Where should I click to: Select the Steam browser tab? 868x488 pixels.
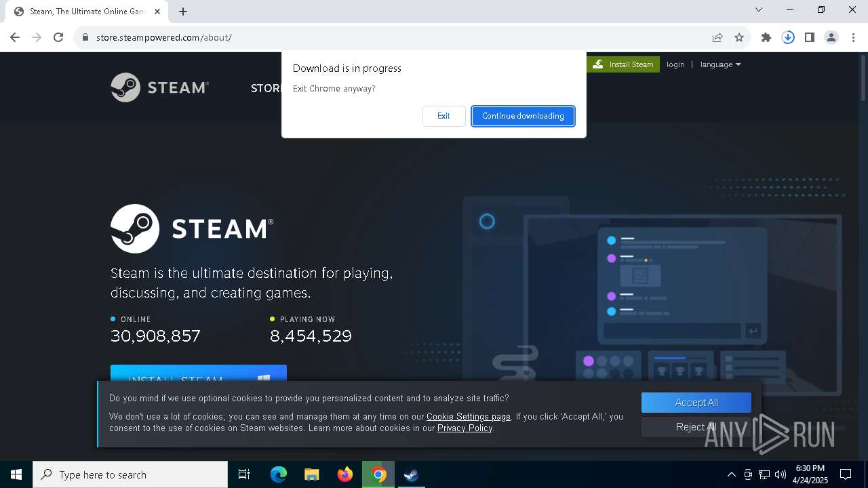pyautogui.click(x=87, y=12)
